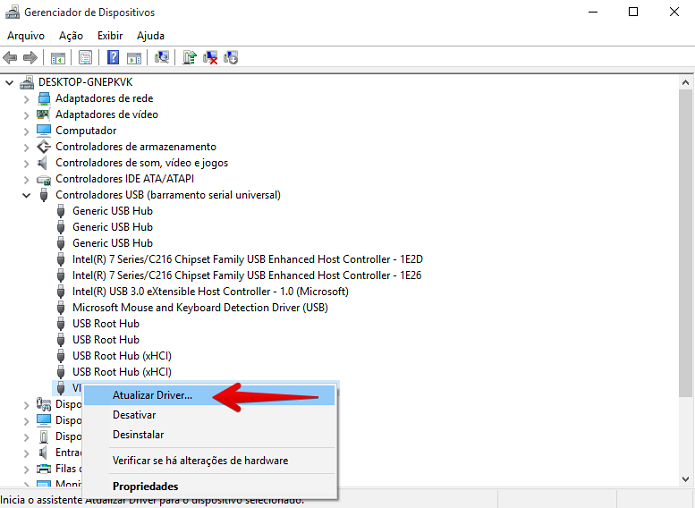
Task: Click the blue Help question mark icon
Action: coord(113,58)
